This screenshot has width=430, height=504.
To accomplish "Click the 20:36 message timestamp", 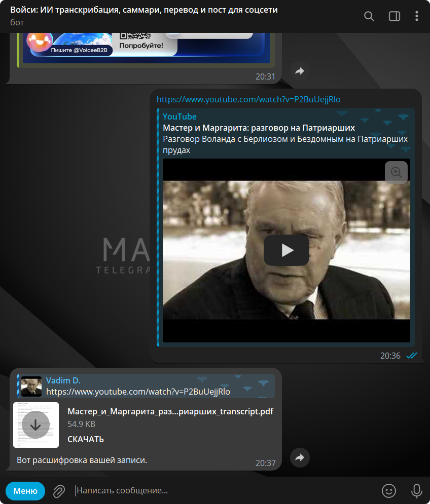I will click(390, 356).
